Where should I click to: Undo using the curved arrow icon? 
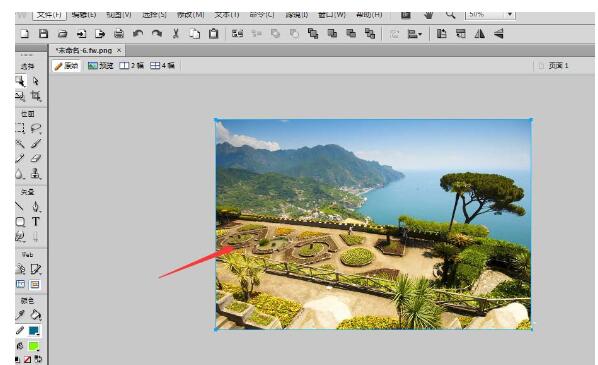pyautogui.click(x=138, y=34)
